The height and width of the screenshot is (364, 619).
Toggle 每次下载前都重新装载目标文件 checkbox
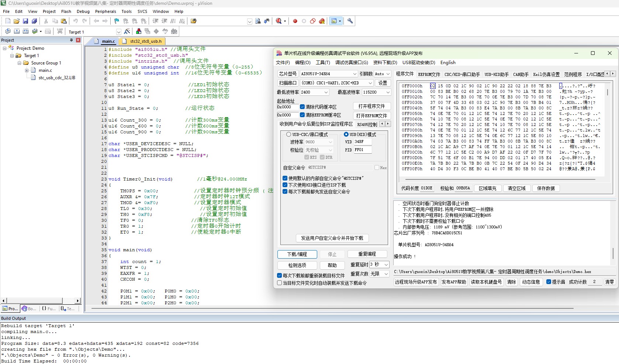click(279, 276)
